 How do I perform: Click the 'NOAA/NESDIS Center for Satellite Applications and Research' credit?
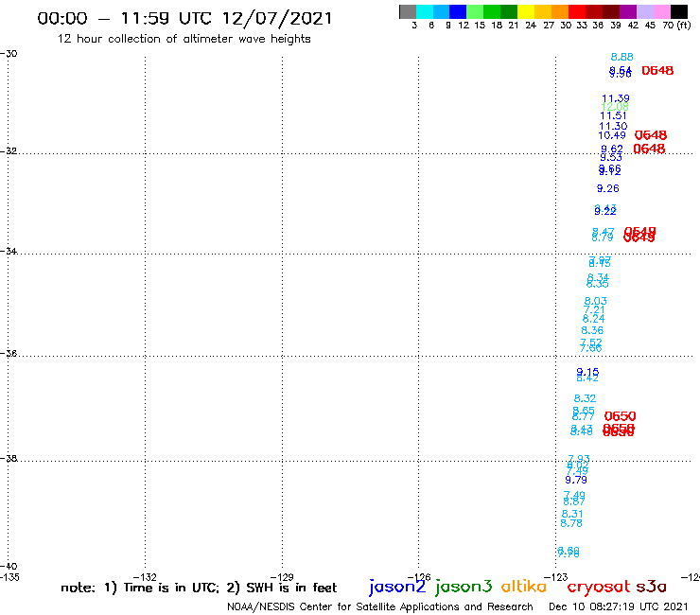tap(380, 607)
